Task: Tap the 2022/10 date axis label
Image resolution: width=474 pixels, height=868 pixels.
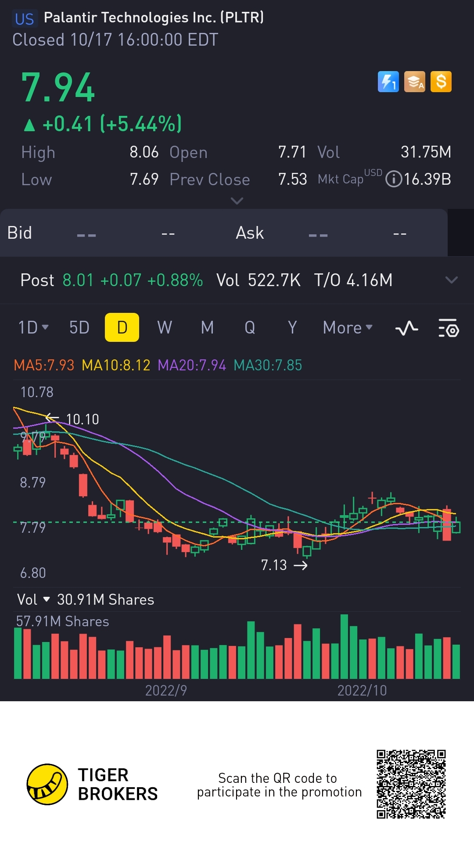Action: point(362,690)
